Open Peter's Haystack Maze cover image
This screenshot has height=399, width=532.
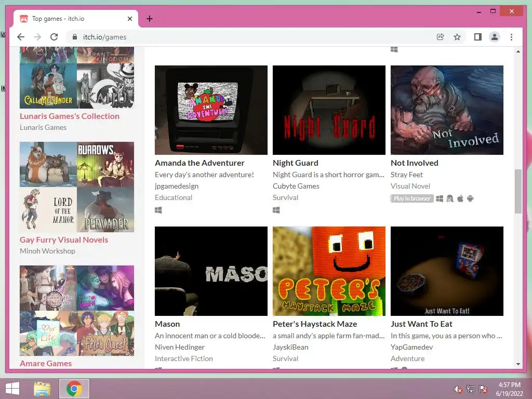pyautogui.click(x=329, y=271)
